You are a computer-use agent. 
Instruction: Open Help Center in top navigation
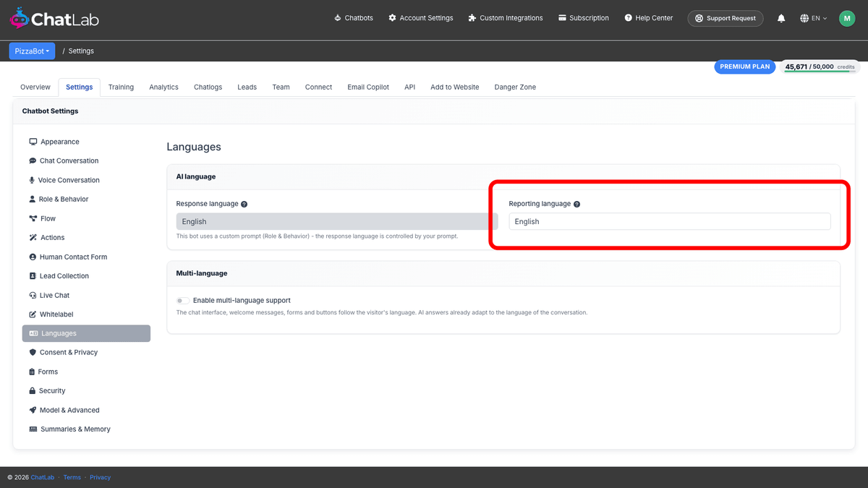tap(648, 18)
